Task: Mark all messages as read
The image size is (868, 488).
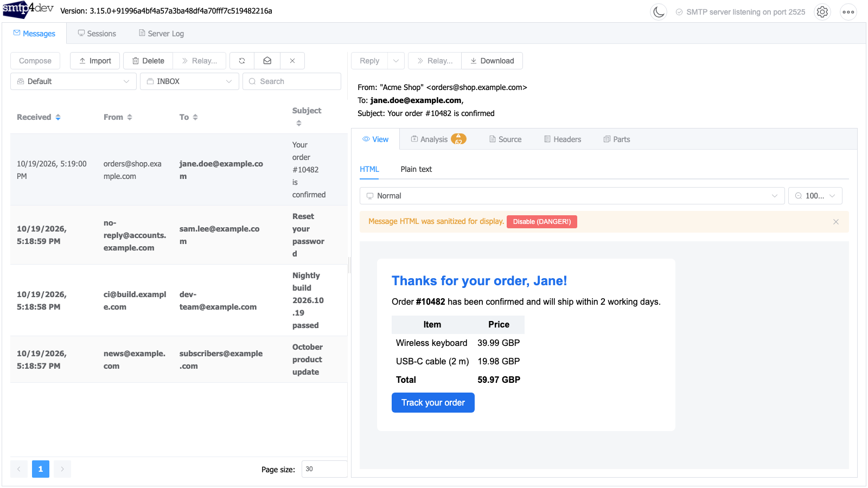Action: tap(267, 61)
